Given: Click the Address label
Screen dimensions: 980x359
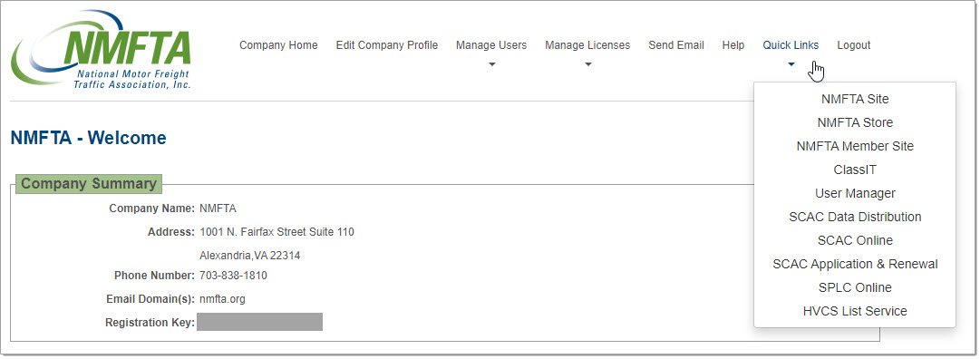Looking at the screenshot, I should (171, 232).
